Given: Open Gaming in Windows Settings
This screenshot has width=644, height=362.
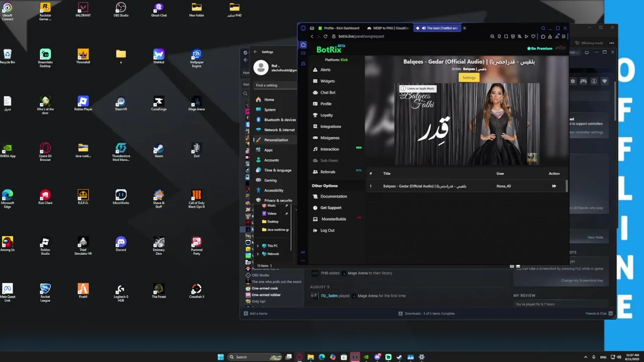Looking at the screenshot, I should pos(267,180).
